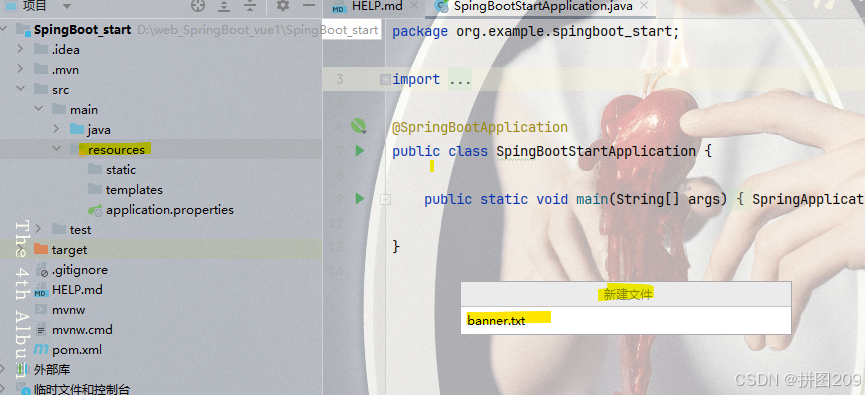Click the .gitignore file icon
This screenshot has width=865, height=395.
[41, 270]
